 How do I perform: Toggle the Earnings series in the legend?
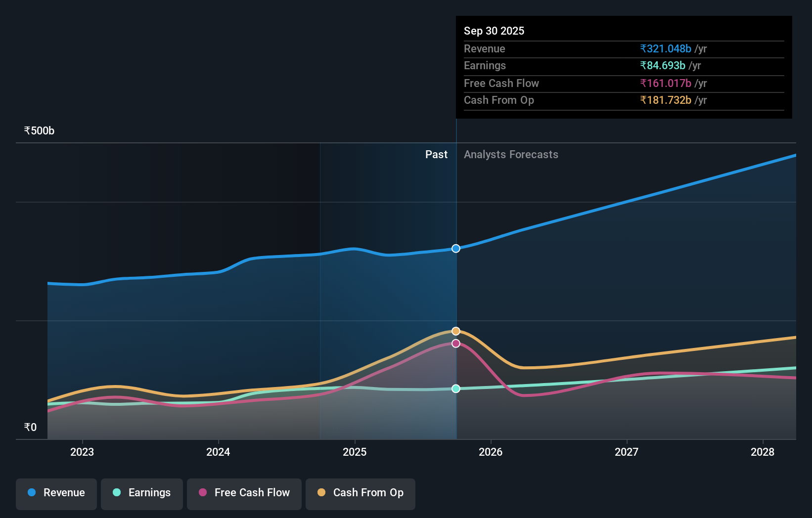(141, 493)
